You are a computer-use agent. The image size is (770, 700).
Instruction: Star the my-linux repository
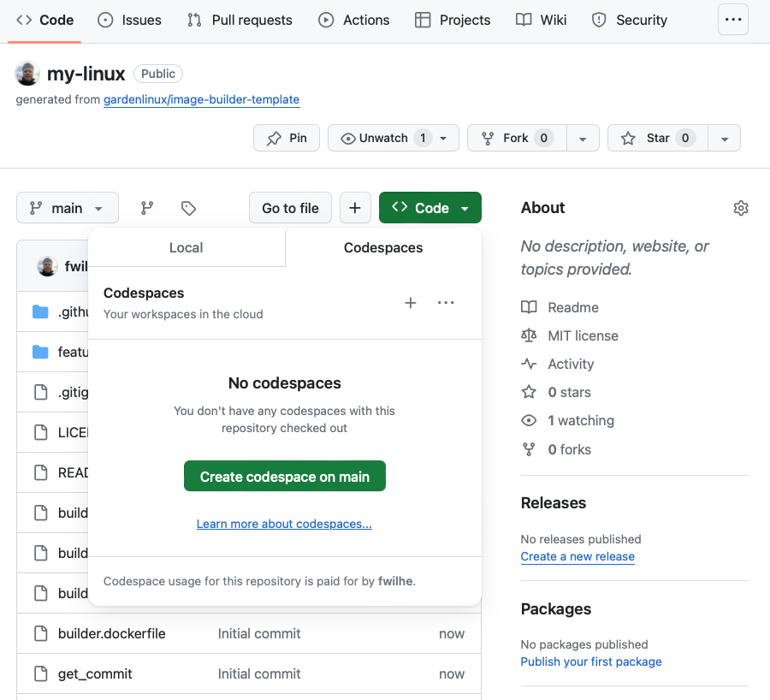pyautogui.click(x=658, y=138)
